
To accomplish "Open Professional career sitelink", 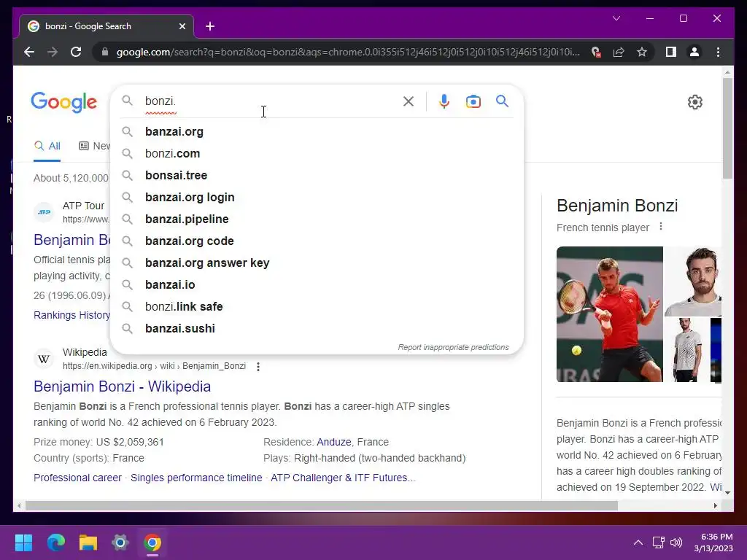I will (x=77, y=478).
